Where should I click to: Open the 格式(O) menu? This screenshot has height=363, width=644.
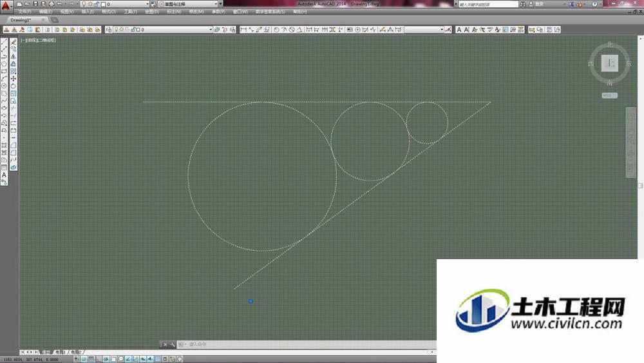(x=109, y=12)
